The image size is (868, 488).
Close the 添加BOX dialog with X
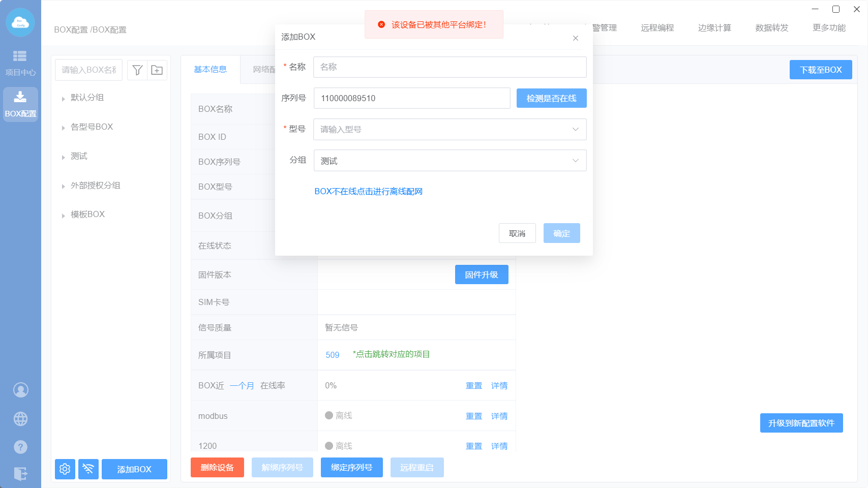tap(576, 38)
